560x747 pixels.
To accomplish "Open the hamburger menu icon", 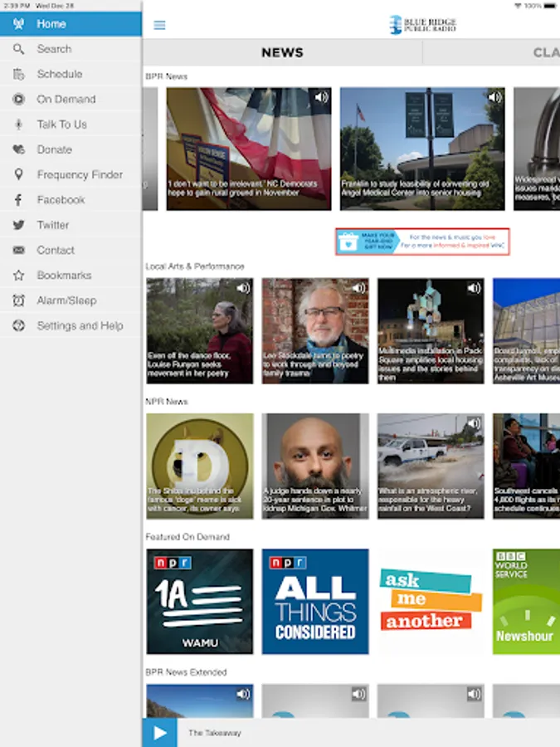I will point(159,25).
